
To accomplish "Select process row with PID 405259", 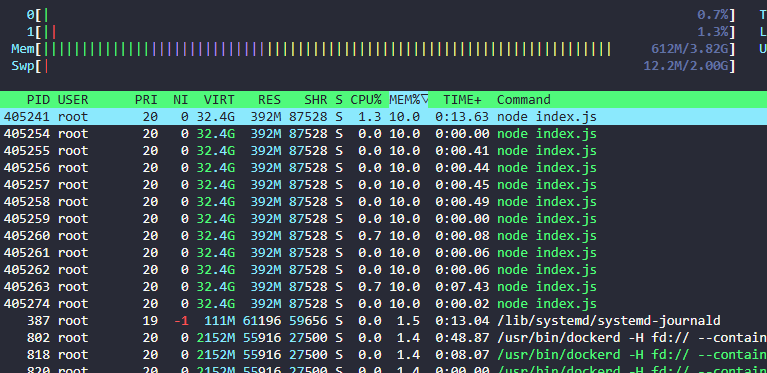I will (x=384, y=219).
